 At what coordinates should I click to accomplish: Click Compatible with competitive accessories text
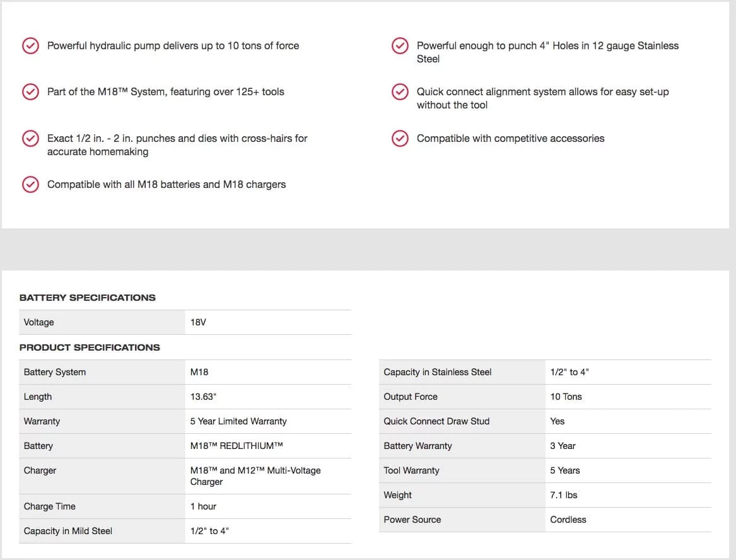pyautogui.click(x=511, y=138)
